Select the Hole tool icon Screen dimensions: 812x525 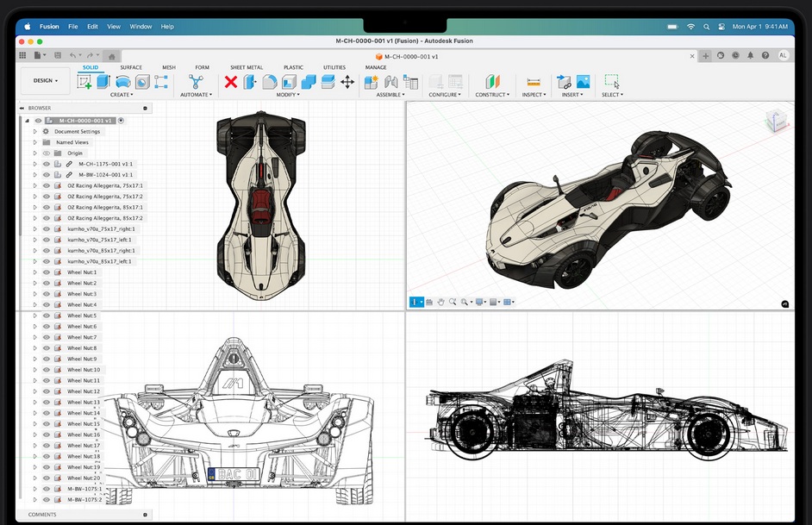[x=142, y=81]
